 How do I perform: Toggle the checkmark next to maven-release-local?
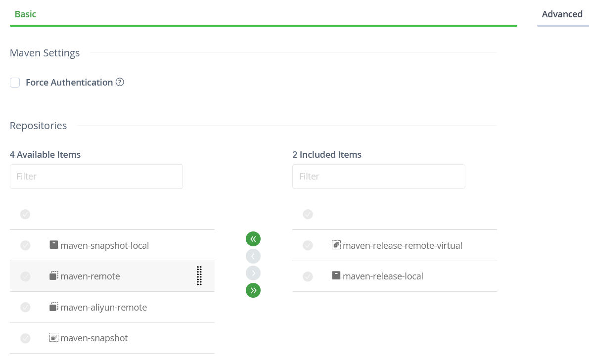308,276
